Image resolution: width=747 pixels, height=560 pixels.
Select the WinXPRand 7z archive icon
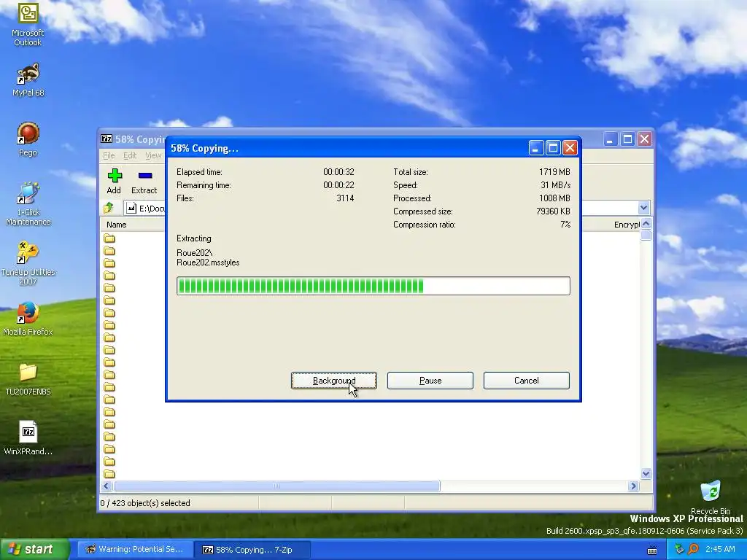pos(28,438)
